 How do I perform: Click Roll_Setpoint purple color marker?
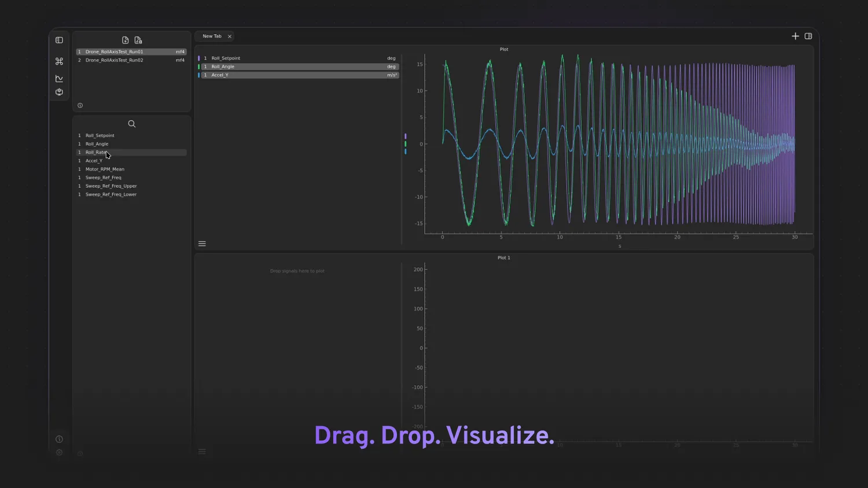click(x=199, y=58)
